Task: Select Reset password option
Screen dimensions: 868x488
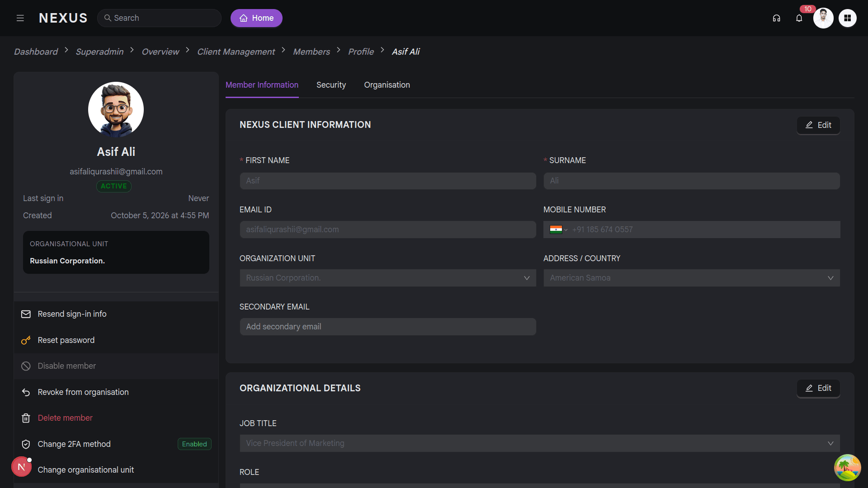Action: pyautogui.click(x=116, y=340)
